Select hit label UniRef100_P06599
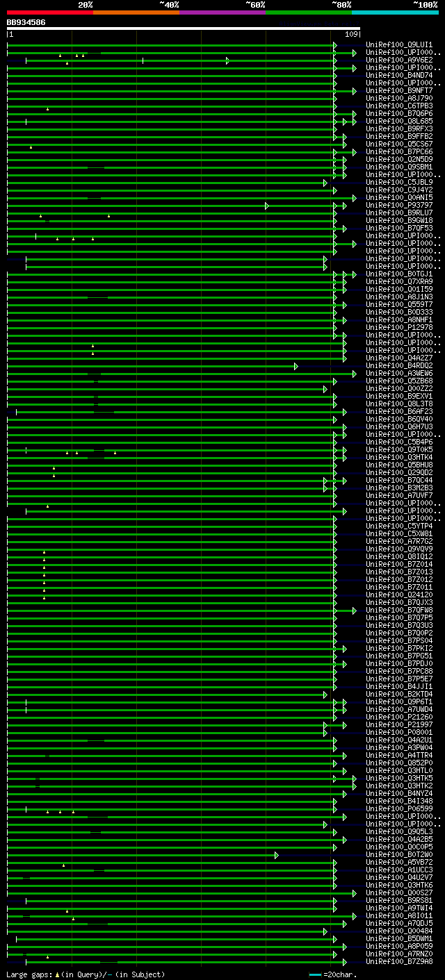The image size is (445, 980). pyautogui.click(x=399, y=809)
